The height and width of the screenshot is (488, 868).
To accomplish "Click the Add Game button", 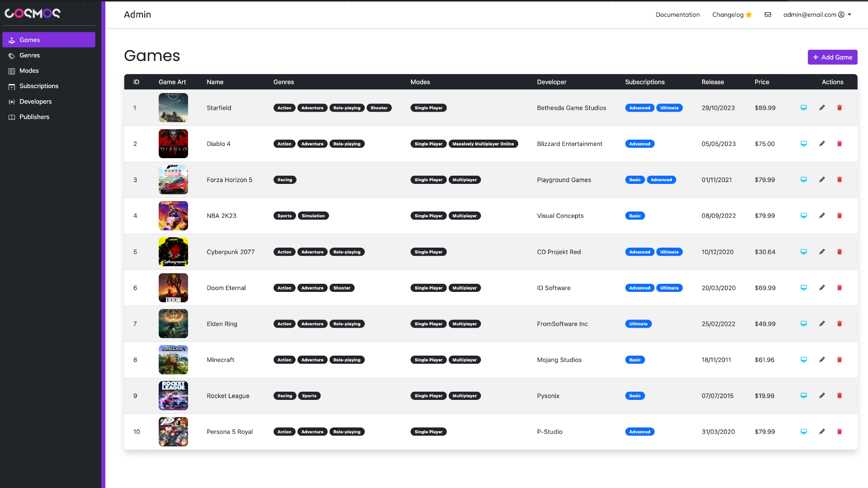I will tap(832, 57).
